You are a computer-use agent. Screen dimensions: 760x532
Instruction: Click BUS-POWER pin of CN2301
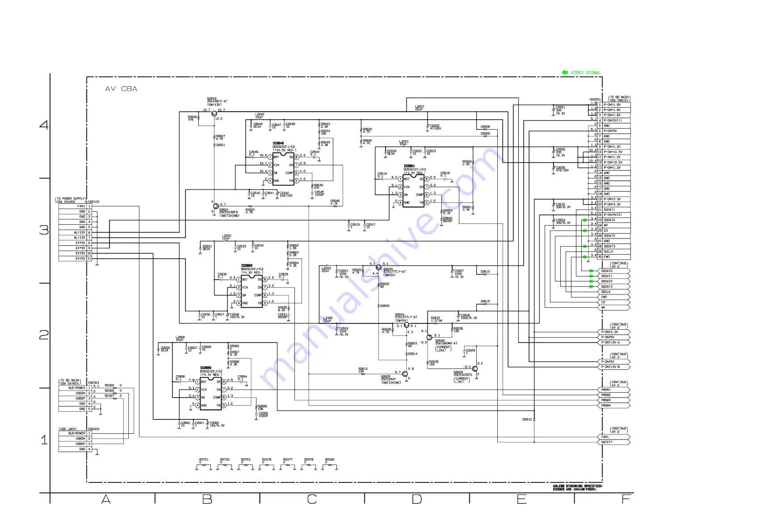(x=75, y=388)
